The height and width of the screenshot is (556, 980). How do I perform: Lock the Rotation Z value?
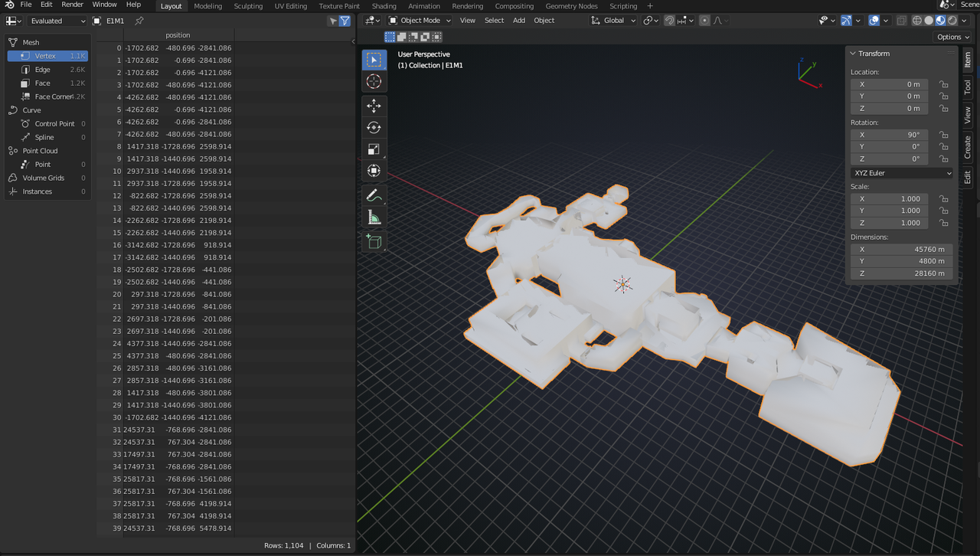(943, 159)
